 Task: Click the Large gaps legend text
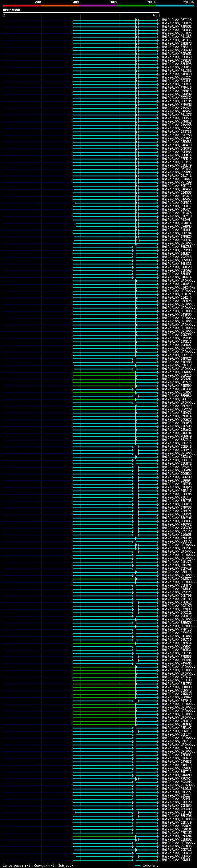coord(13,865)
